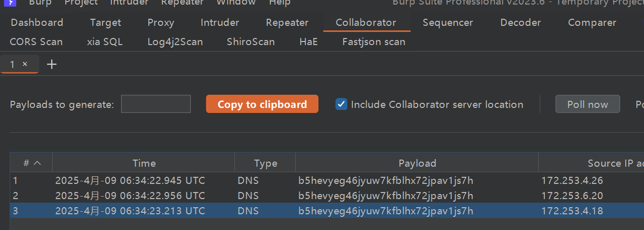This screenshot has height=230, width=644.
Task: Sort interactions by Payload column header
Action: point(417,163)
